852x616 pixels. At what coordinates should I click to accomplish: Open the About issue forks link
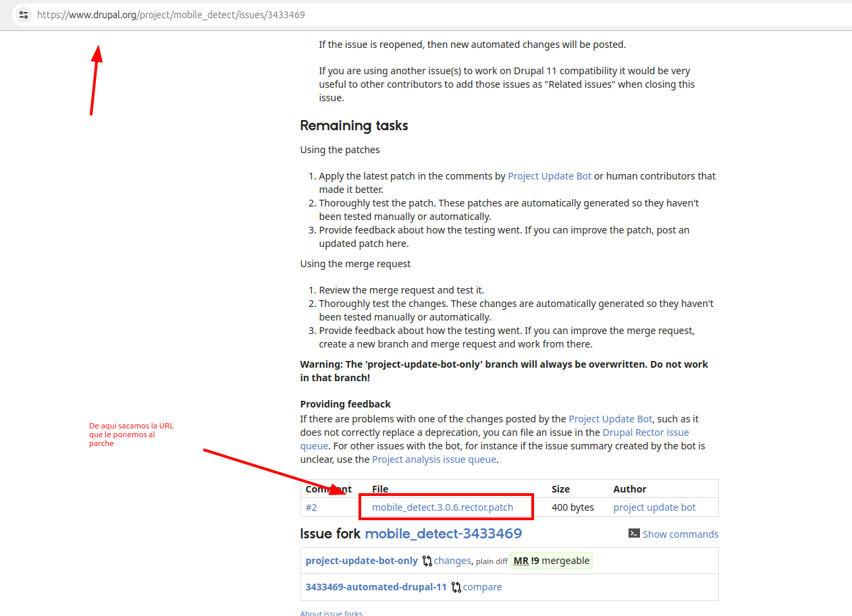pyautogui.click(x=331, y=613)
